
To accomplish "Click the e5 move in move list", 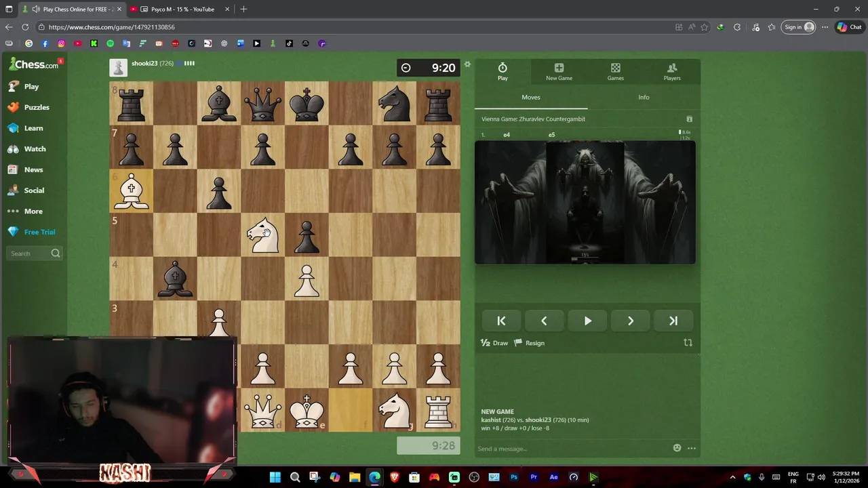I will point(551,135).
